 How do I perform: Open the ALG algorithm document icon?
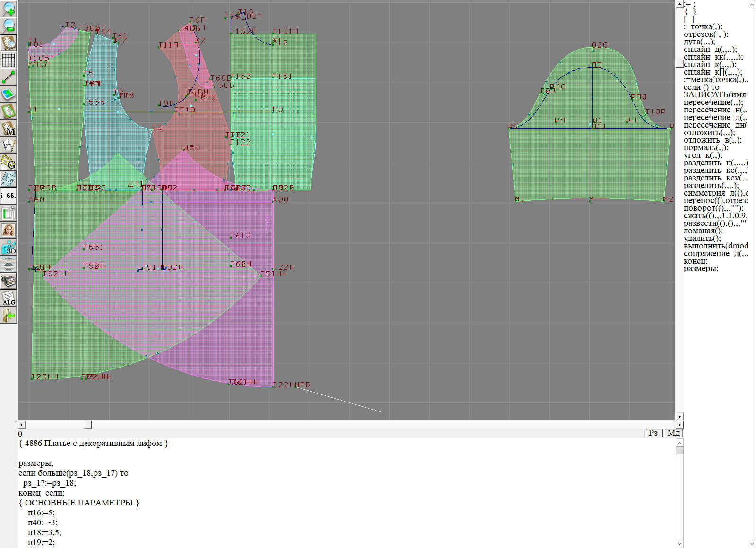click(x=9, y=298)
